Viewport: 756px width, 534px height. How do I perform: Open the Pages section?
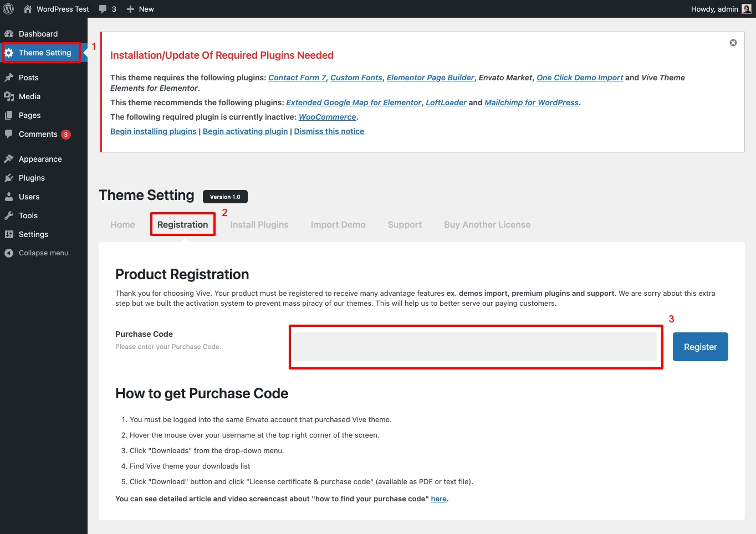coord(29,115)
